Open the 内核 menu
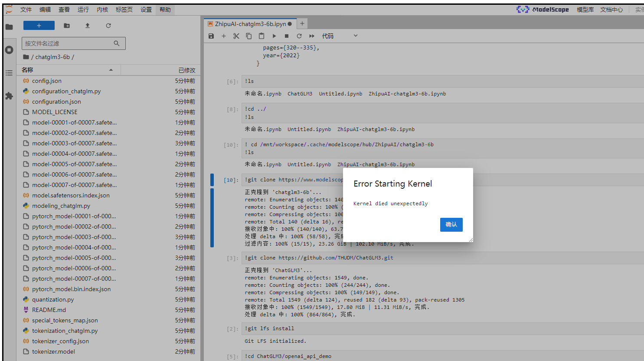This screenshot has width=644, height=361. click(102, 10)
